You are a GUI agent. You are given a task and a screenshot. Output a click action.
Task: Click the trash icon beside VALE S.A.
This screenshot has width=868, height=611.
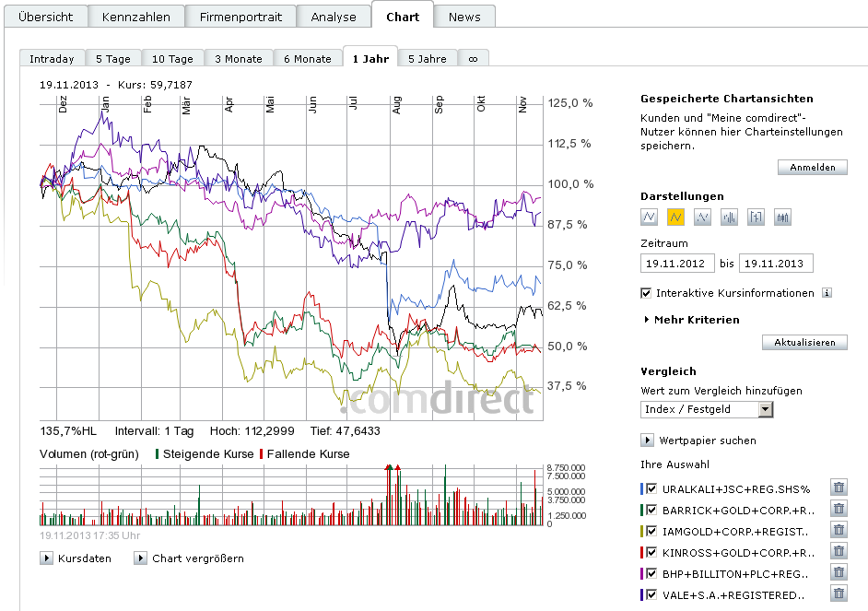click(839, 594)
